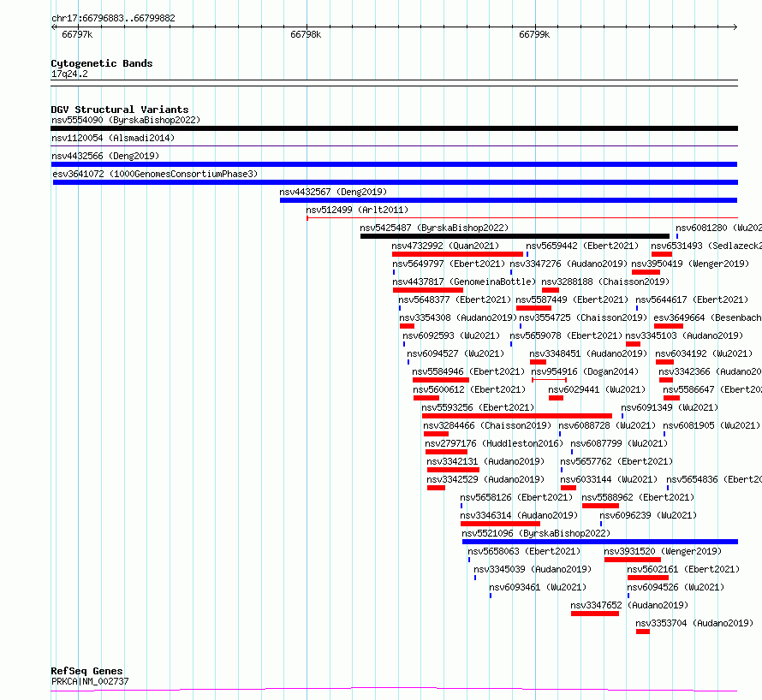Open nsv5648377 (Ebert2021) label
Screen dimensions: 762x700
point(455,300)
